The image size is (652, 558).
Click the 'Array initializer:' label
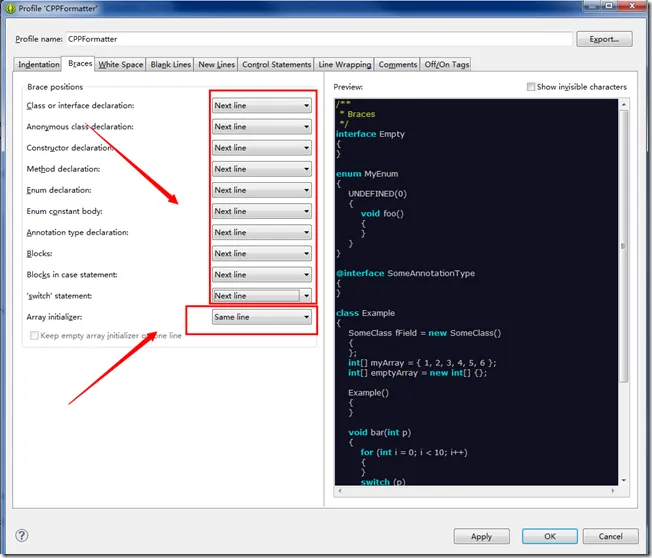click(x=54, y=317)
